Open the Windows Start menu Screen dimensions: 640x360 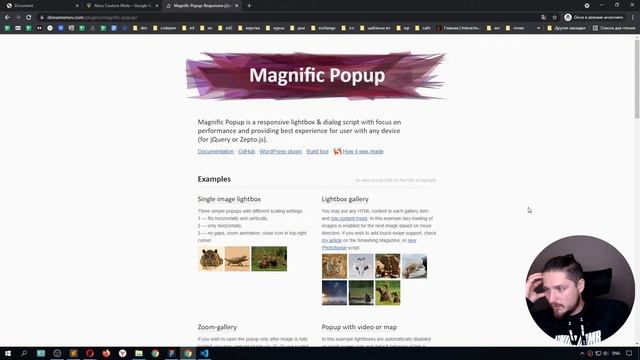coord(8,353)
